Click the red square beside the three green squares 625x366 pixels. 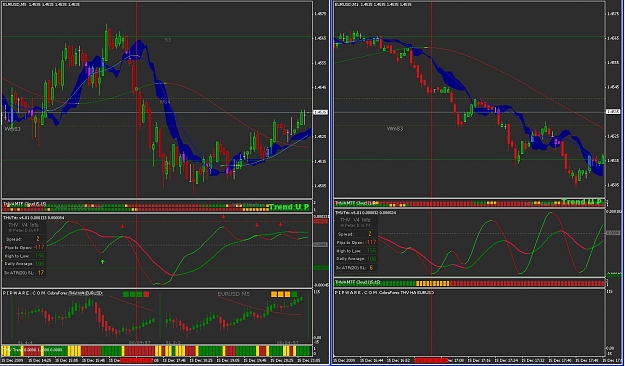[x=146, y=294]
